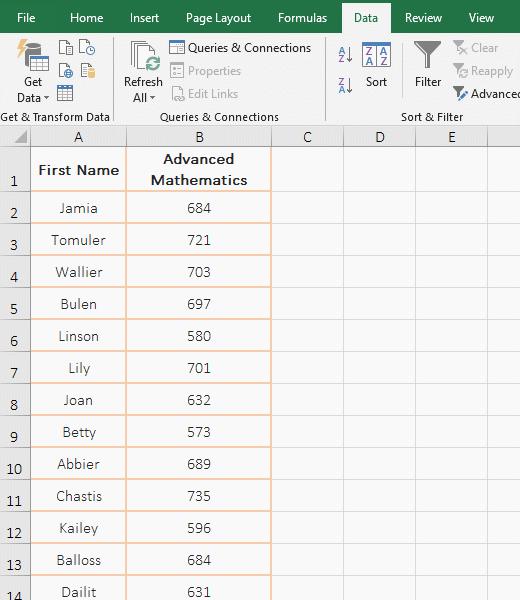Open the Page Layout tab

[x=218, y=18]
